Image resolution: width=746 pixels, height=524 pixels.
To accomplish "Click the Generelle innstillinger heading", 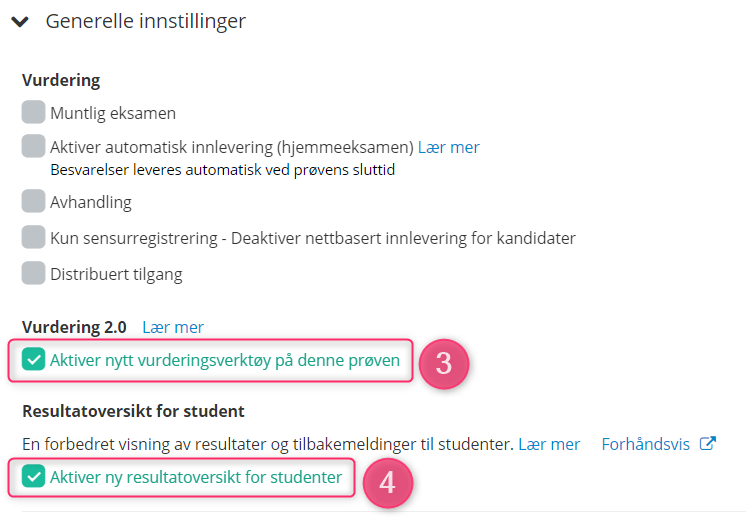I will (x=146, y=21).
